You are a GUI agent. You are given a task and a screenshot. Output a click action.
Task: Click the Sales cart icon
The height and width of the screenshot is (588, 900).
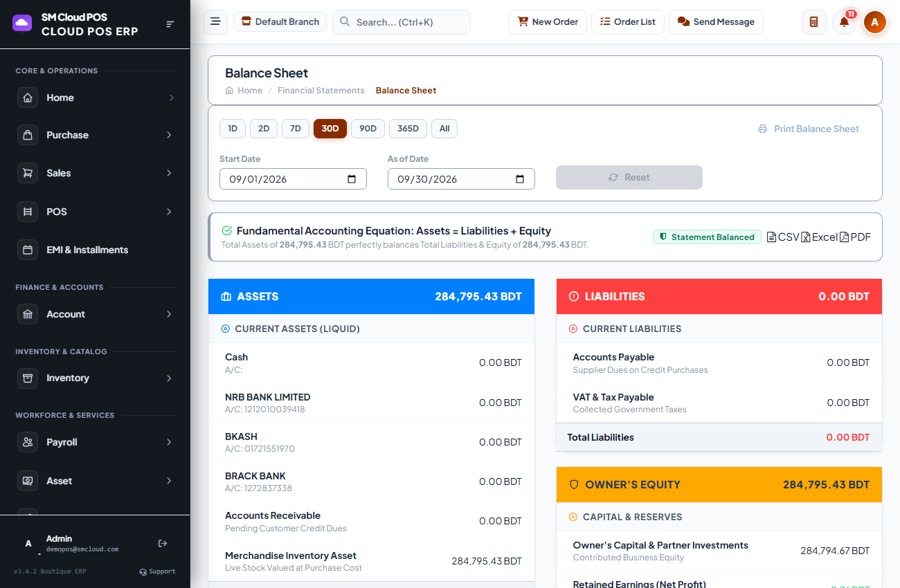tap(28, 173)
